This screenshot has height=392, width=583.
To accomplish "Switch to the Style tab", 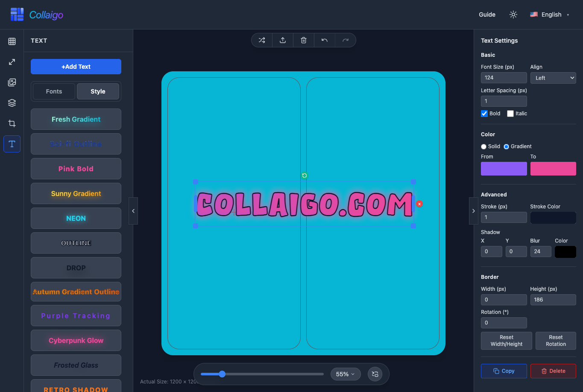I will point(98,91).
